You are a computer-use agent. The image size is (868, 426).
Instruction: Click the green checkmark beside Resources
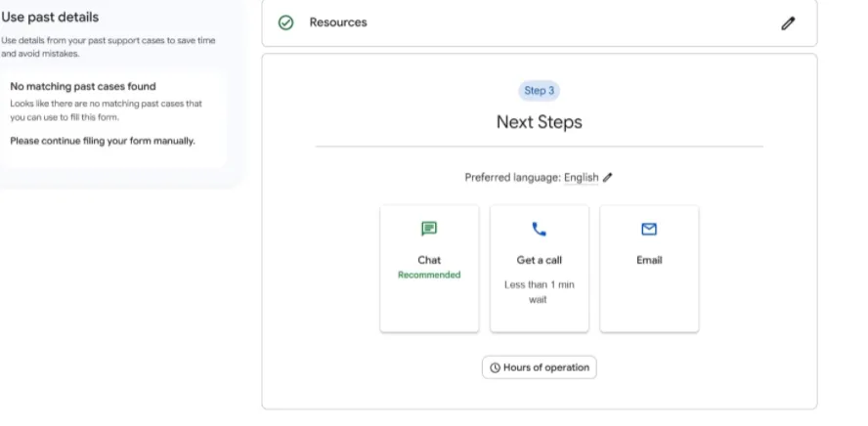pos(285,22)
